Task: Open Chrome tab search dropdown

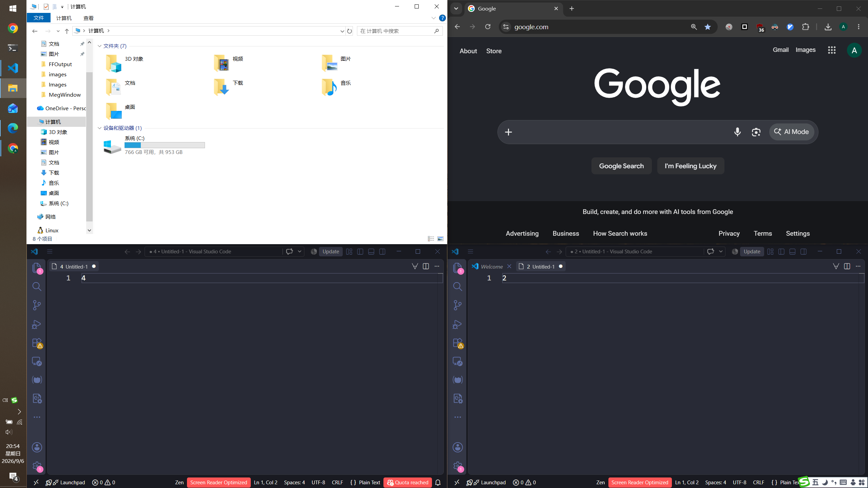Action: click(456, 8)
